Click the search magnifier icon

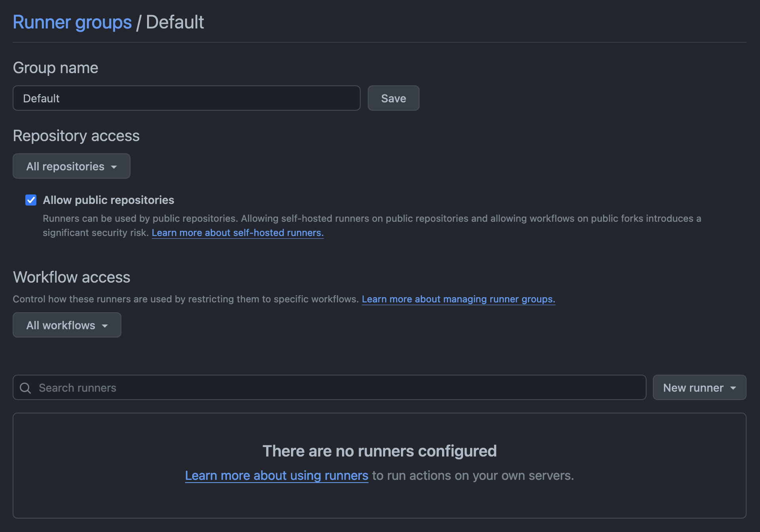pos(26,388)
